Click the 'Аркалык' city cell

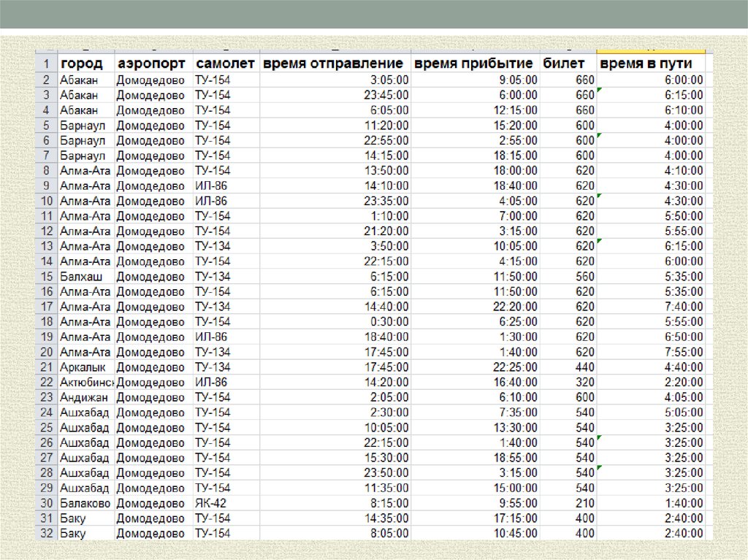coord(85,367)
